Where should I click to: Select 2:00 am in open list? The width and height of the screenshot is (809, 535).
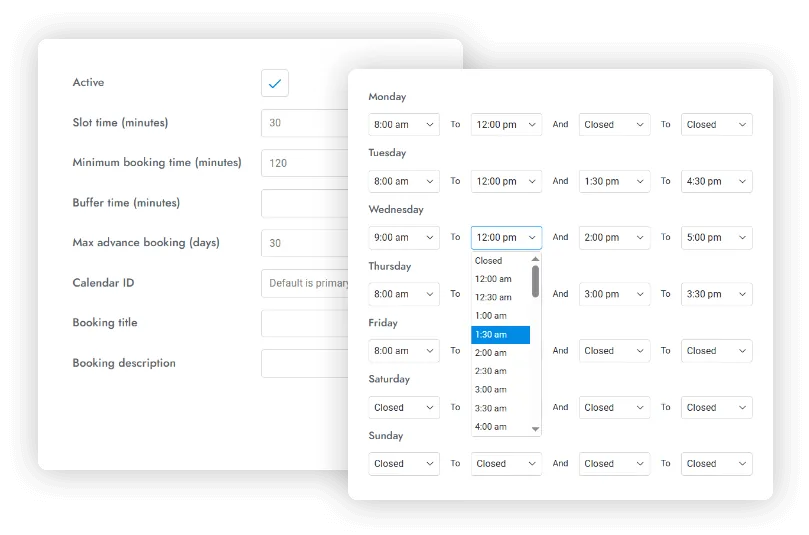coord(500,353)
